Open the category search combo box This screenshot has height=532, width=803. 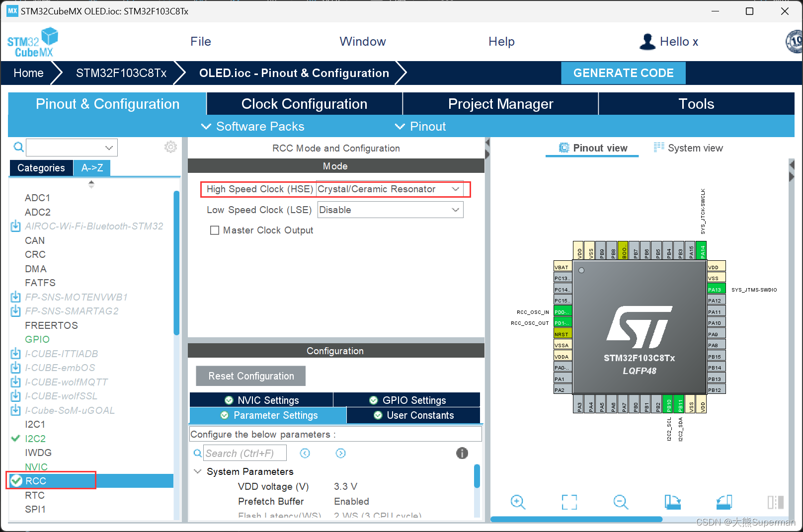tap(72, 148)
